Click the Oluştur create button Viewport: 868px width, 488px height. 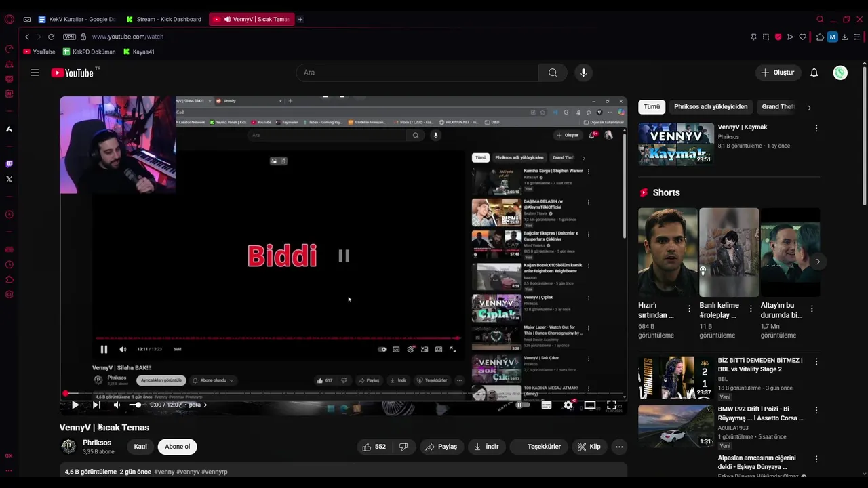(x=778, y=73)
